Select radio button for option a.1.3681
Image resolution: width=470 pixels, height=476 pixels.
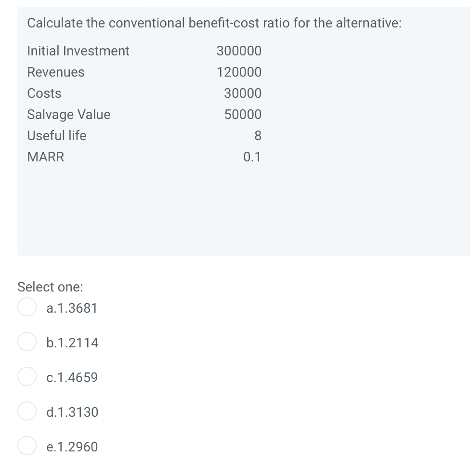point(27,307)
